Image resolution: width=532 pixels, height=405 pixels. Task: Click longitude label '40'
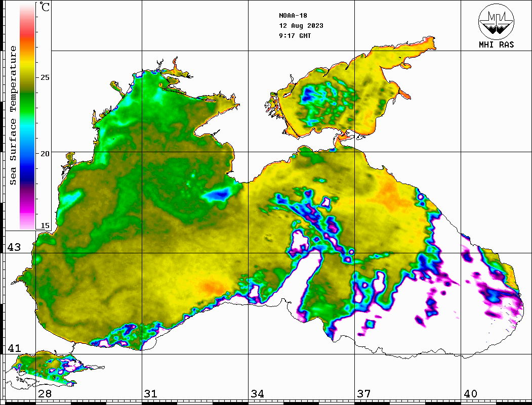point(470,393)
